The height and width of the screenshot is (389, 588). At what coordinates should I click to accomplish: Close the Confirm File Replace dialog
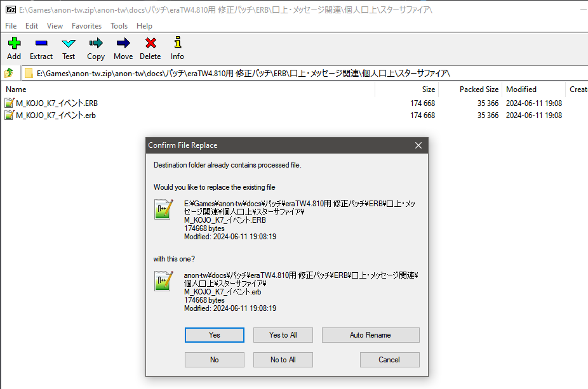click(418, 145)
